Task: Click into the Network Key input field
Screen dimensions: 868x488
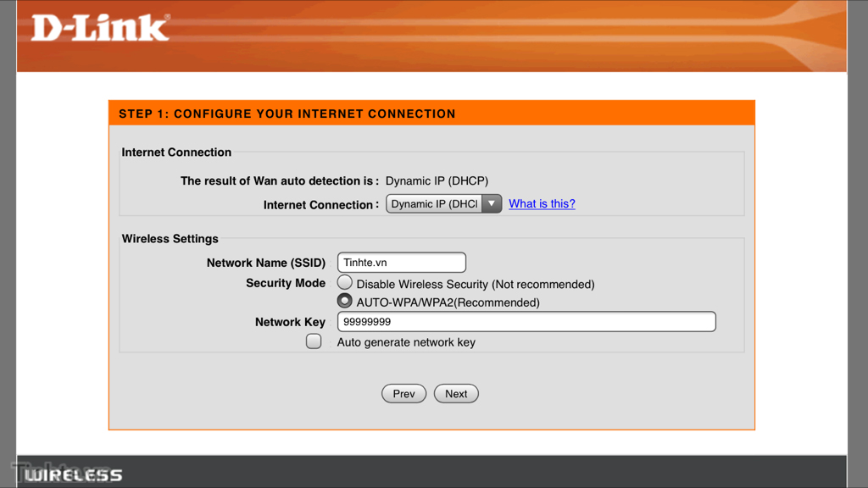Action: (526, 322)
